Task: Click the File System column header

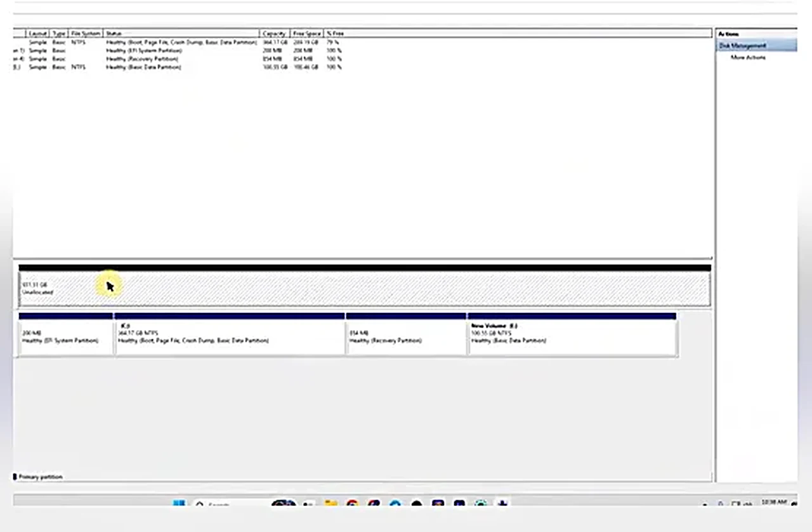Action: 86,33
